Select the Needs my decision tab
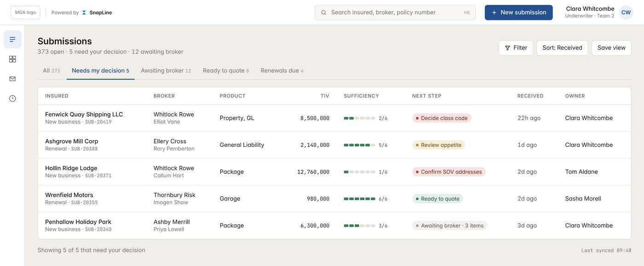This screenshot has width=644, height=266. (x=100, y=71)
